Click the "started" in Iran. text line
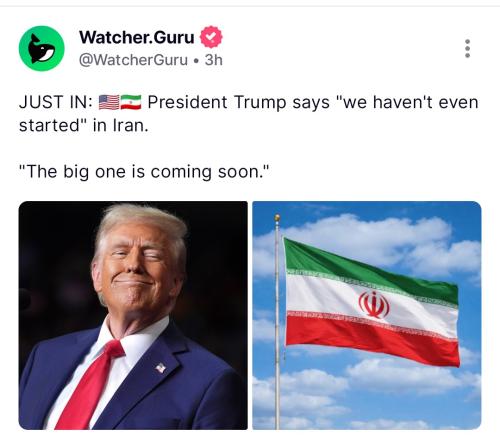Screen dimensions: 500x447 [x=84, y=126]
